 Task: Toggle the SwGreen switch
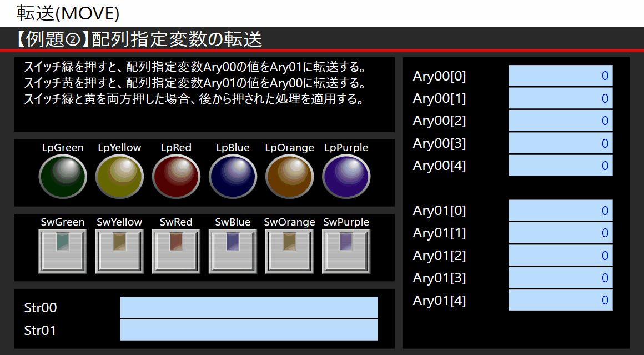point(63,251)
